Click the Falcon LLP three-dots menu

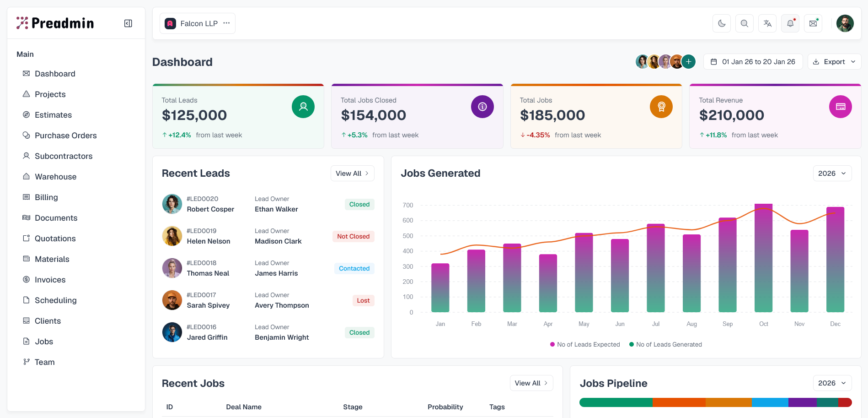point(226,23)
